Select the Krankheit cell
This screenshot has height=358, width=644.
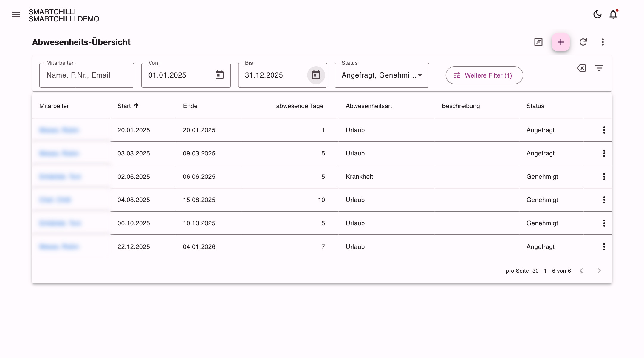[359, 177]
